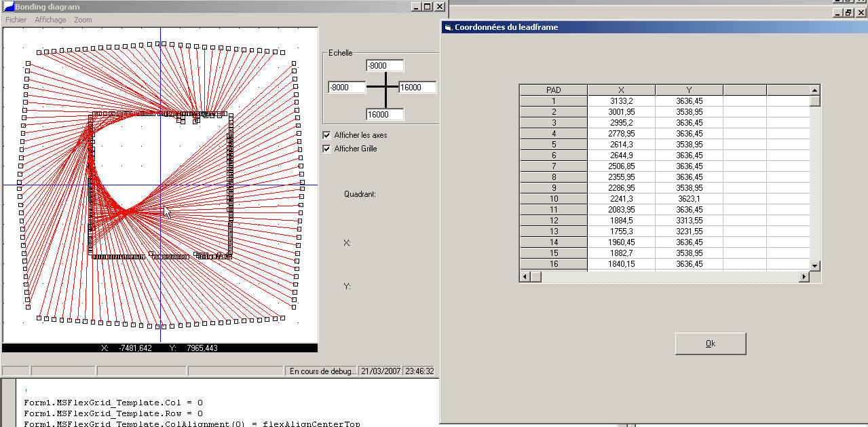Maximize the Bonding diagram window
868x427 pixels.
(x=427, y=7)
